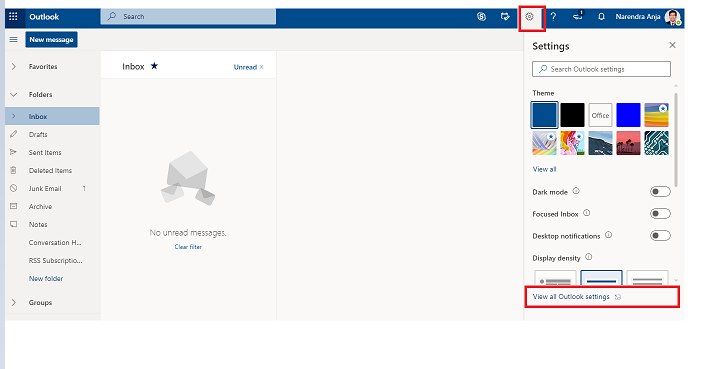
Task: Click the Settings panel scrollbar
Action: tap(676, 139)
